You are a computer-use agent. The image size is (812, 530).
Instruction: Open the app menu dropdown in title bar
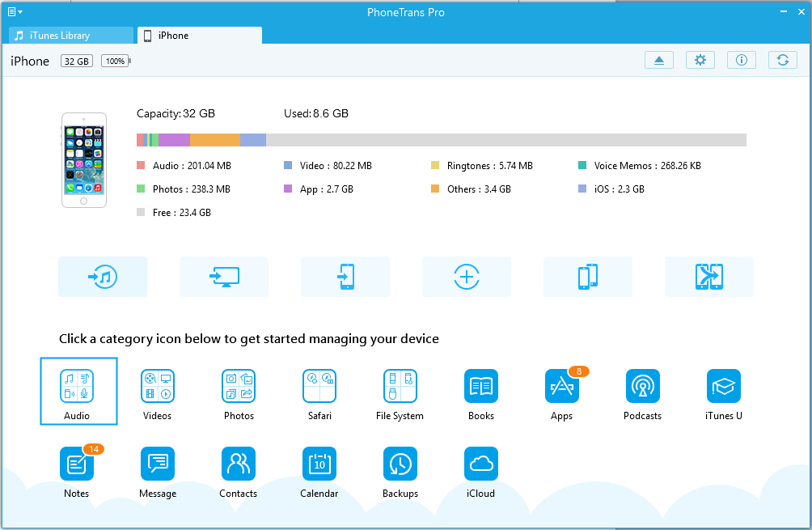click(15, 12)
